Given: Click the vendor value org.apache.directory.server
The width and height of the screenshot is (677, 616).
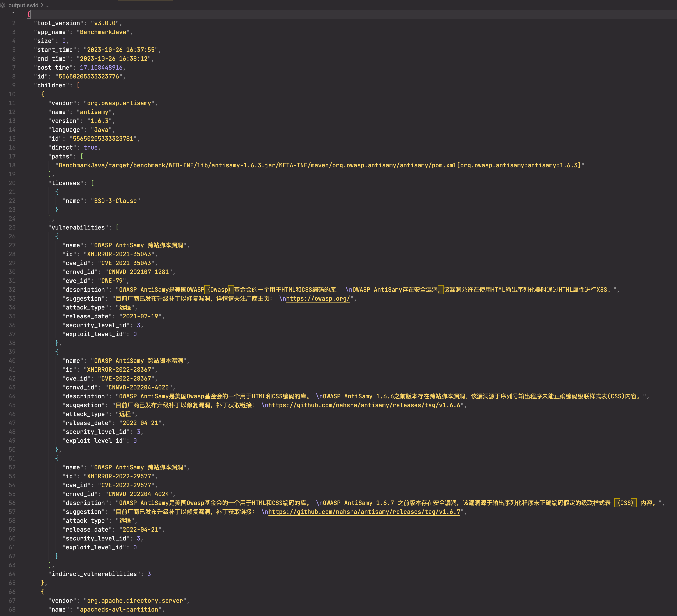Looking at the screenshot, I should point(135,601).
